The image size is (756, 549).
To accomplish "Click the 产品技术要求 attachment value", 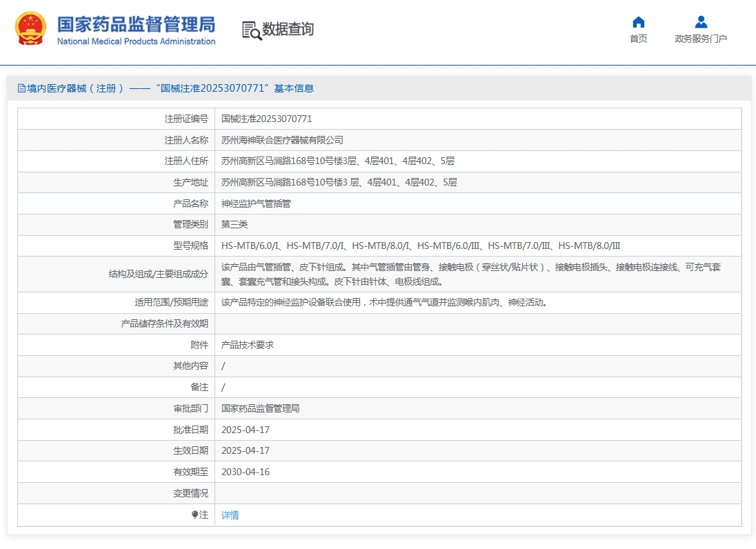I will 248,345.
